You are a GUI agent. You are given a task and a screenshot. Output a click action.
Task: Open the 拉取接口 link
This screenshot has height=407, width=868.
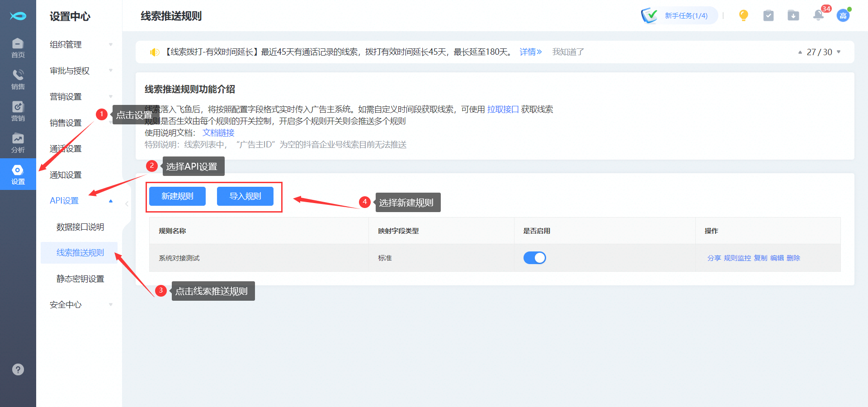coord(503,109)
